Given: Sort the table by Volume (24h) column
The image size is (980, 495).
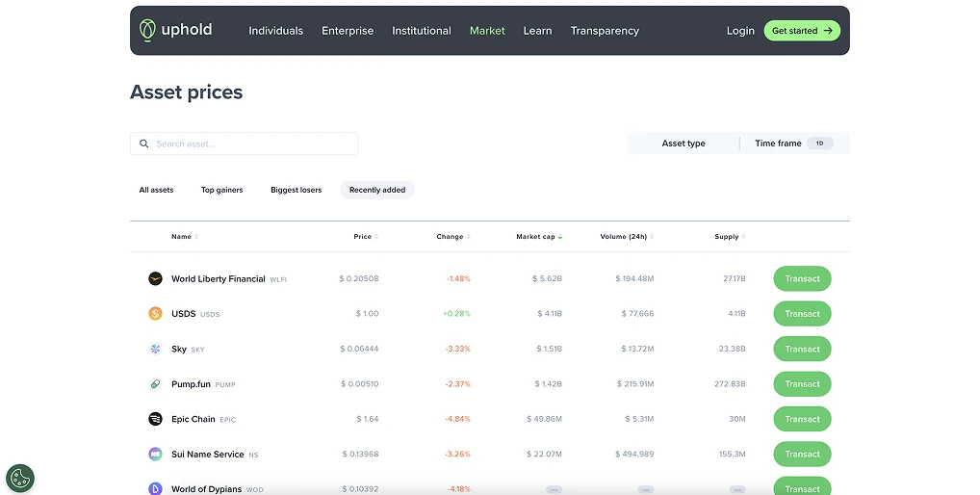Looking at the screenshot, I should pyautogui.click(x=627, y=237).
